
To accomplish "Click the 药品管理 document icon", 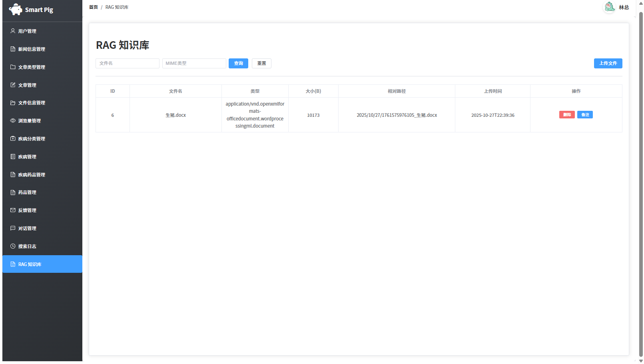I will (13, 192).
